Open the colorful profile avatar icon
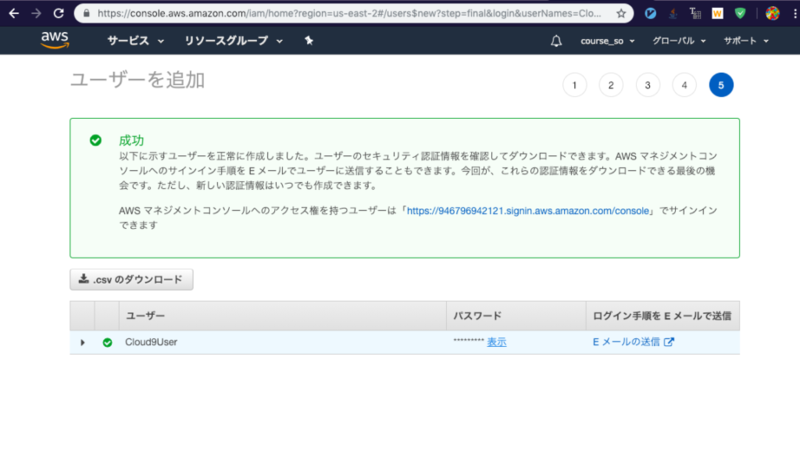This screenshot has width=800, height=464. point(772,14)
